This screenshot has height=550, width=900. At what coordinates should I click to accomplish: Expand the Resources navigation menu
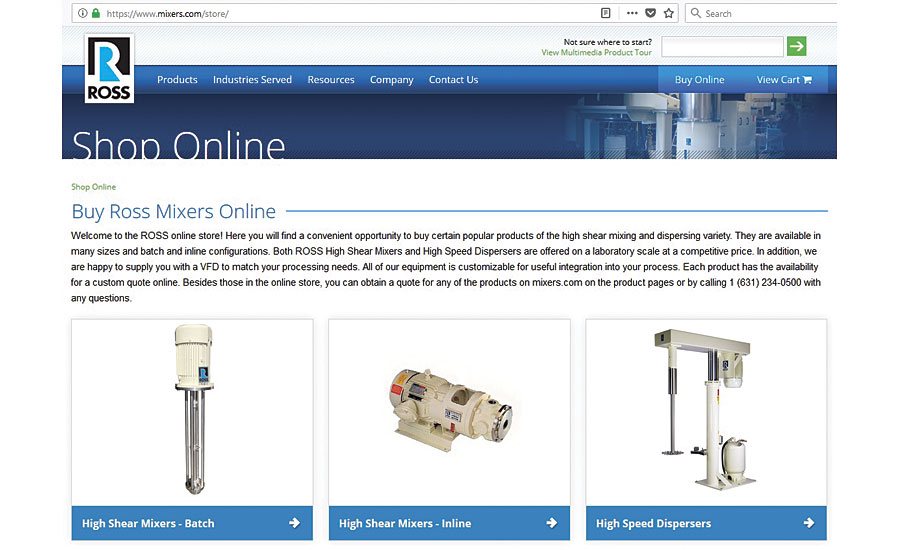[x=331, y=80]
